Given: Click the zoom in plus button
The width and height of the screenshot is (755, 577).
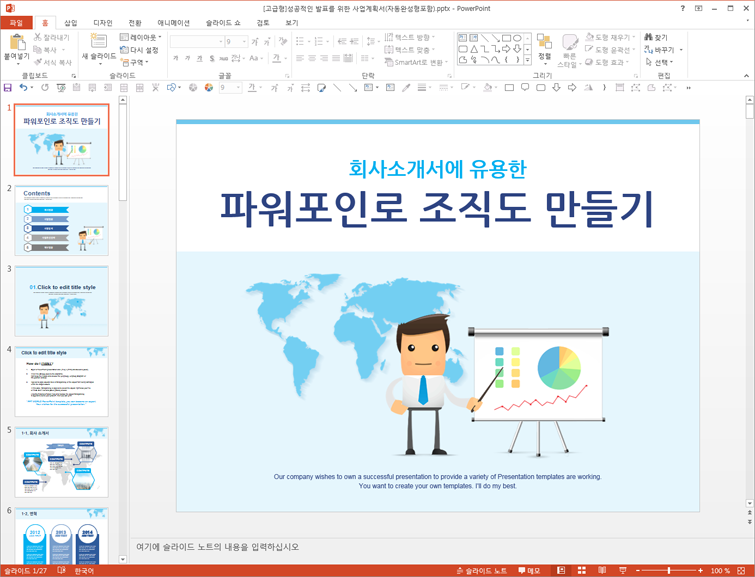Looking at the screenshot, I should pyautogui.click(x=701, y=571).
